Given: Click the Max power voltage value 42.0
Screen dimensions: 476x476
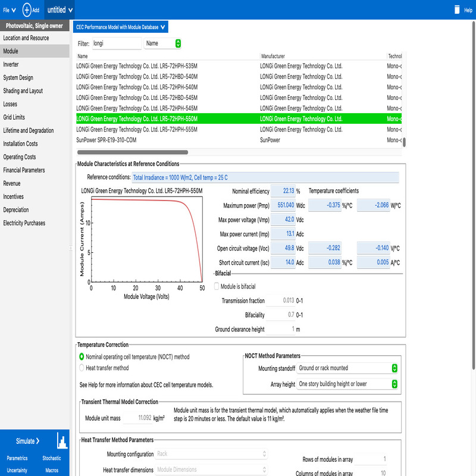Looking at the screenshot, I should [x=283, y=220].
